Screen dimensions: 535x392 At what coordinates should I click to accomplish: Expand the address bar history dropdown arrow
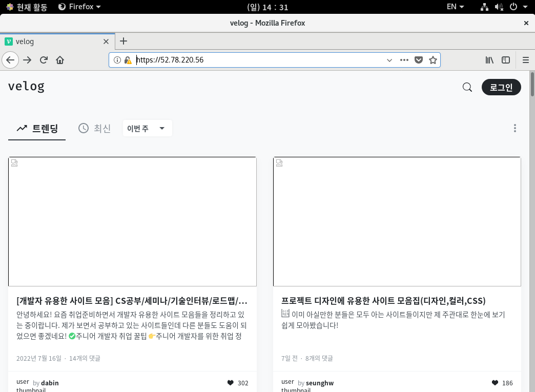[389, 60]
